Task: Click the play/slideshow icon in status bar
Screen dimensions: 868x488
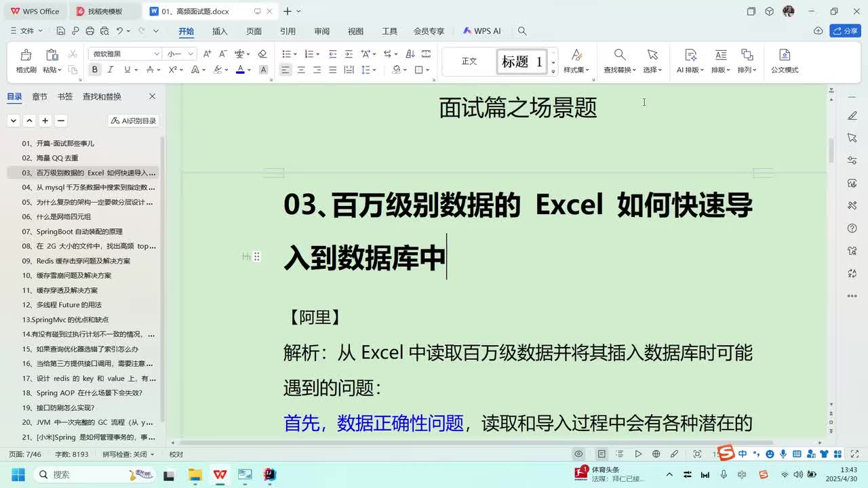Action: point(638,454)
